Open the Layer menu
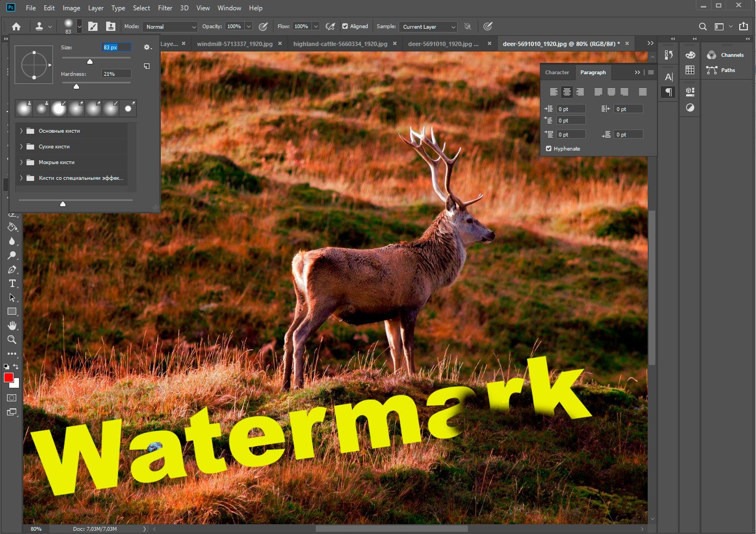The height and width of the screenshot is (534, 756). (x=96, y=8)
